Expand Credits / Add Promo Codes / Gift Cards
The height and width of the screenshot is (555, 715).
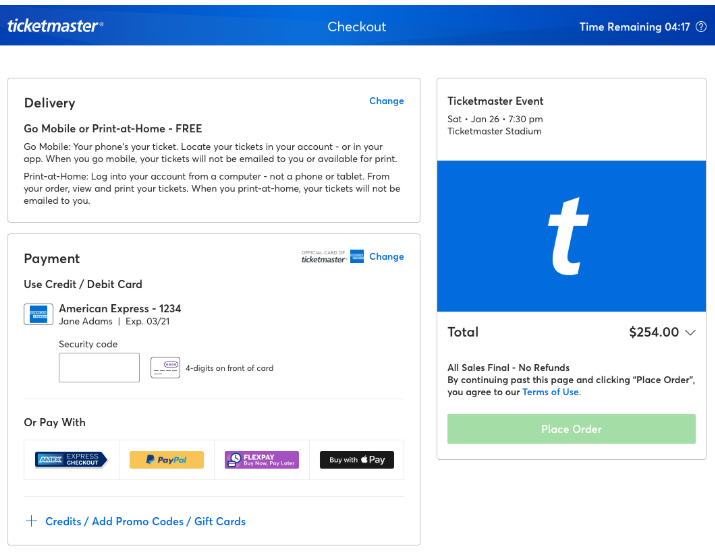[x=145, y=521]
